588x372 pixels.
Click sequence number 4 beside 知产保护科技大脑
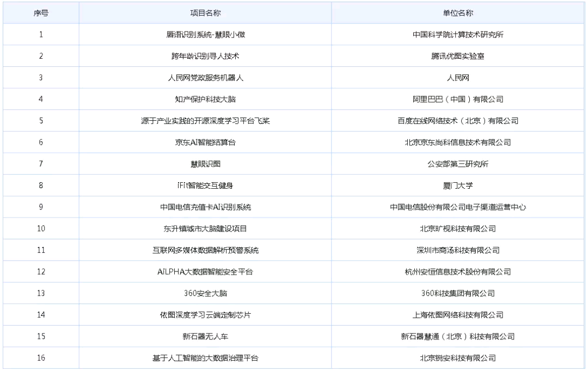point(41,100)
